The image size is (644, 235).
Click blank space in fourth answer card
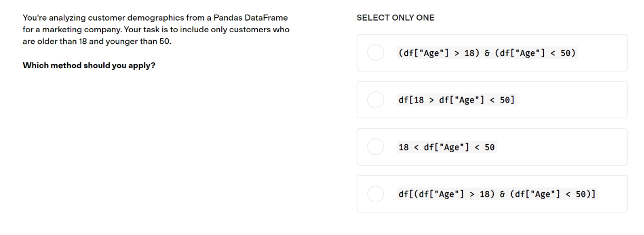pyautogui.click(x=613, y=194)
